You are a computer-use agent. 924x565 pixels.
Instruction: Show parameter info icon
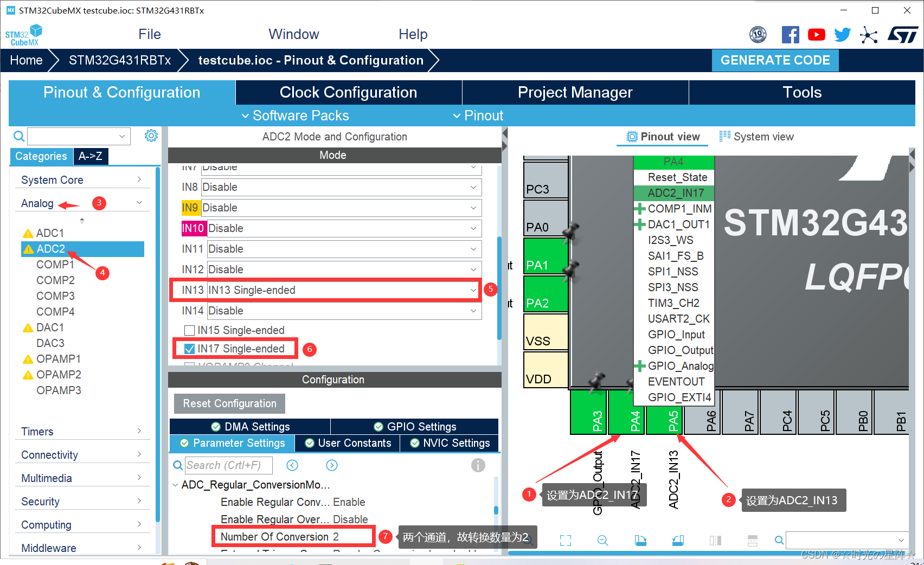[x=478, y=465]
